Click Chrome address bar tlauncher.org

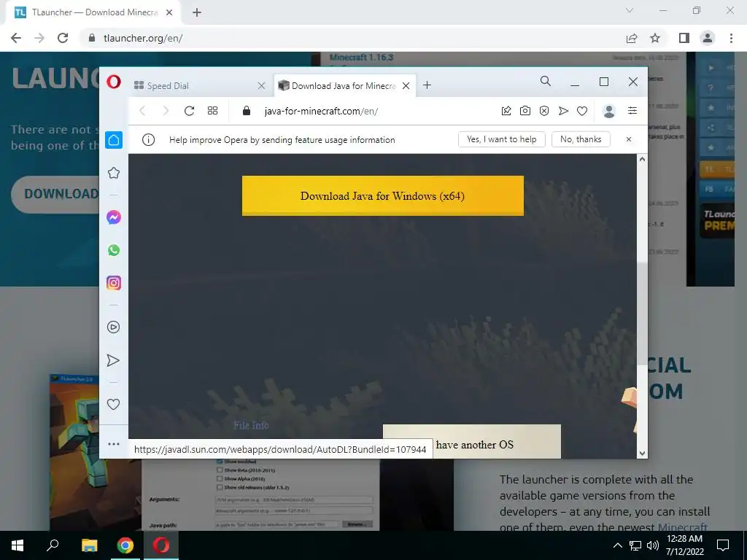(143, 38)
